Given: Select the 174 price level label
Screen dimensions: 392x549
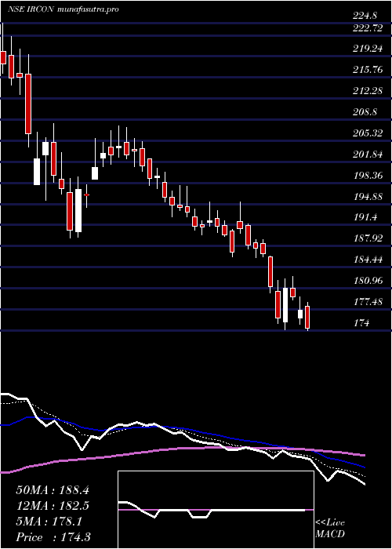Looking at the screenshot, I should [361, 323].
